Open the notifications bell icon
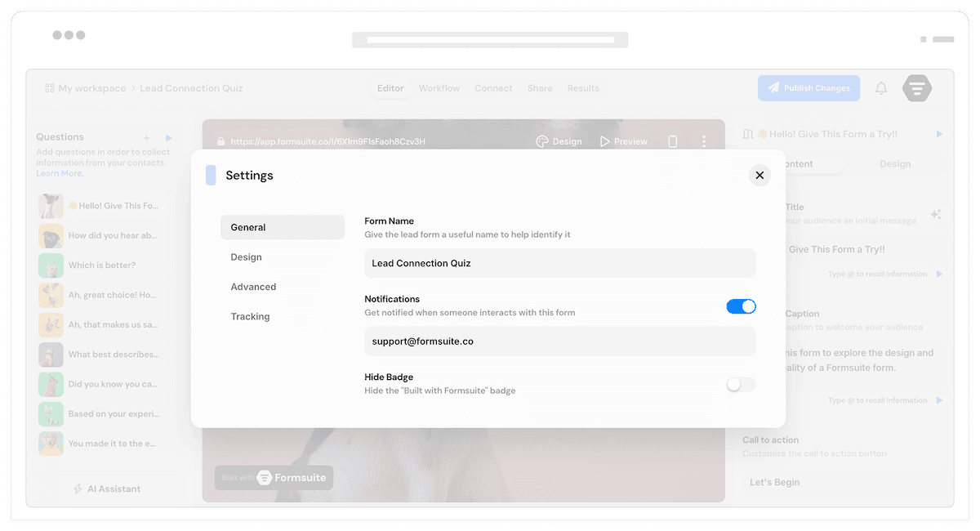The height and width of the screenshot is (531, 980). (881, 88)
